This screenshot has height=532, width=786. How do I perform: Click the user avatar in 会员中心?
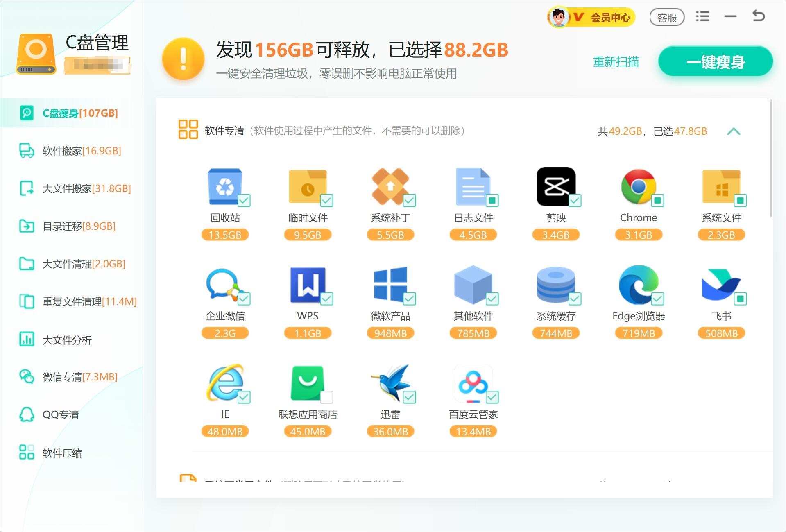[559, 17]
